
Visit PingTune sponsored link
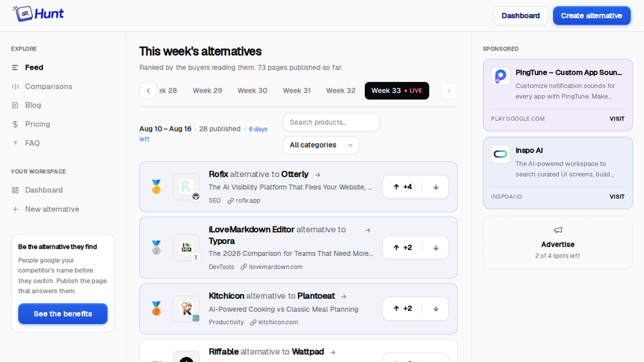616,119
